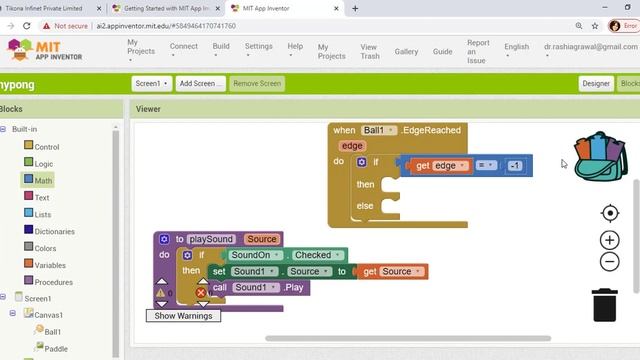Select Ball1 in the component tree
640x360 pixels.
tap(48, 331)
